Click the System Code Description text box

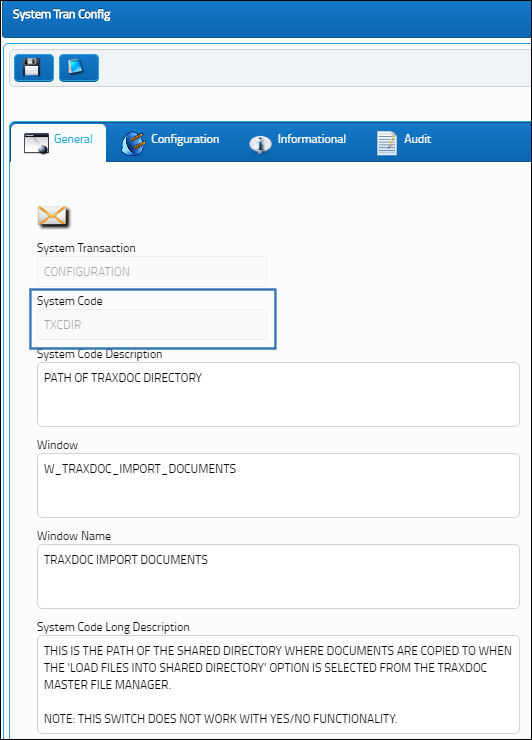[278, 395]
